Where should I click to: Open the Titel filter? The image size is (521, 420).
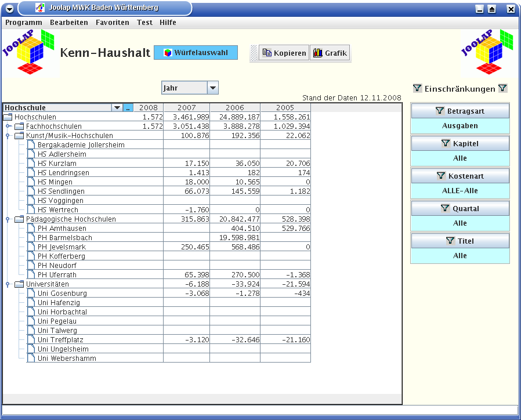click(460, 241)
